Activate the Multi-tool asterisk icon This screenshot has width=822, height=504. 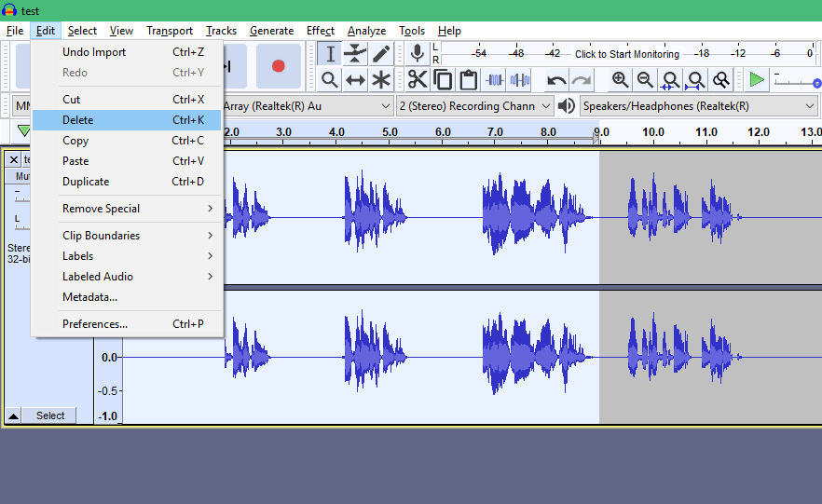click(x=381, y=80)
